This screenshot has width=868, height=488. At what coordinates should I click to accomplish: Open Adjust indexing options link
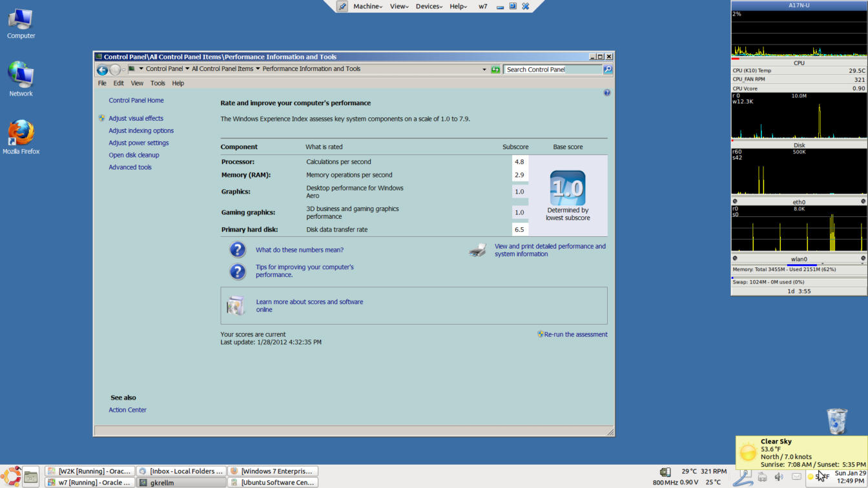[x=141, y=131]
